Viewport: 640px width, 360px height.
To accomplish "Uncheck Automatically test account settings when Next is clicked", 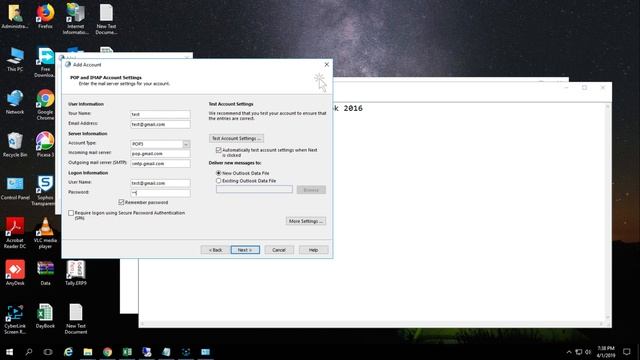I will click(218, 150).
